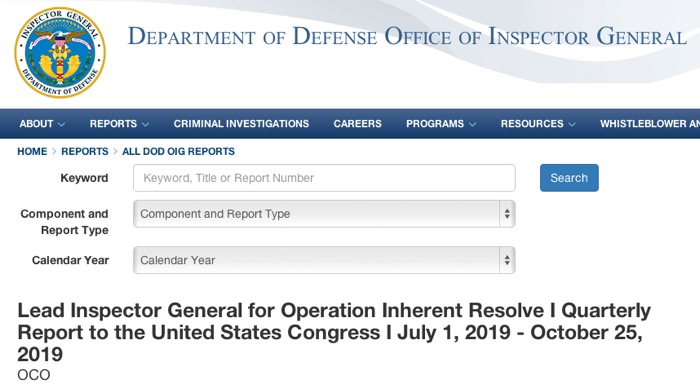The width and height of the screenshot is (700, 389).
Task: Open the Careers nav item
Action: pyautogui.click(x=357, y=124)
